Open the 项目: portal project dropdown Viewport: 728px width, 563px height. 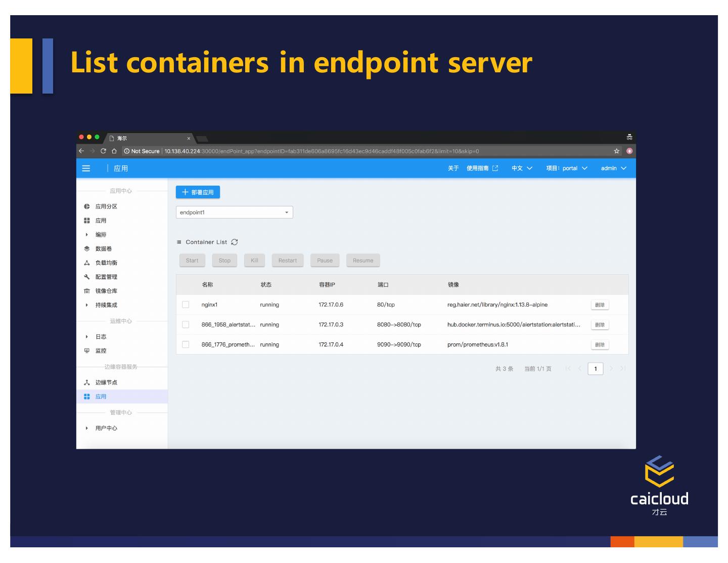click(x=567, y=168)
